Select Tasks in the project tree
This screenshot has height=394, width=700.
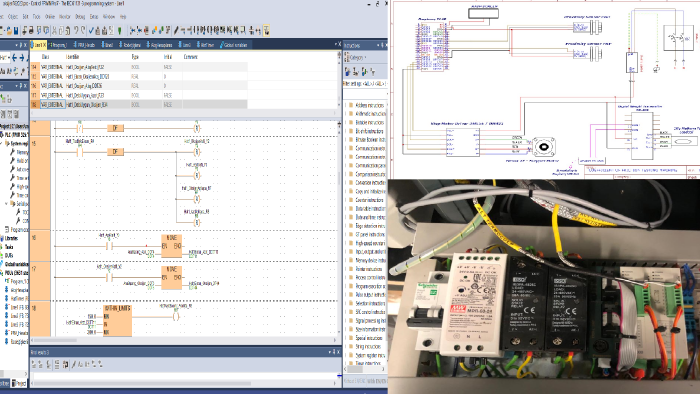coord(9,247)
